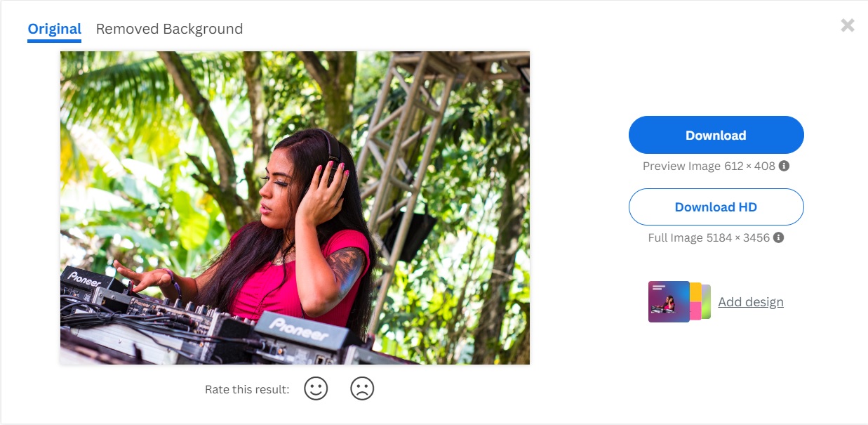Rate the result with the happy smiley
The image size is (868, 425).
coord(316,389)
